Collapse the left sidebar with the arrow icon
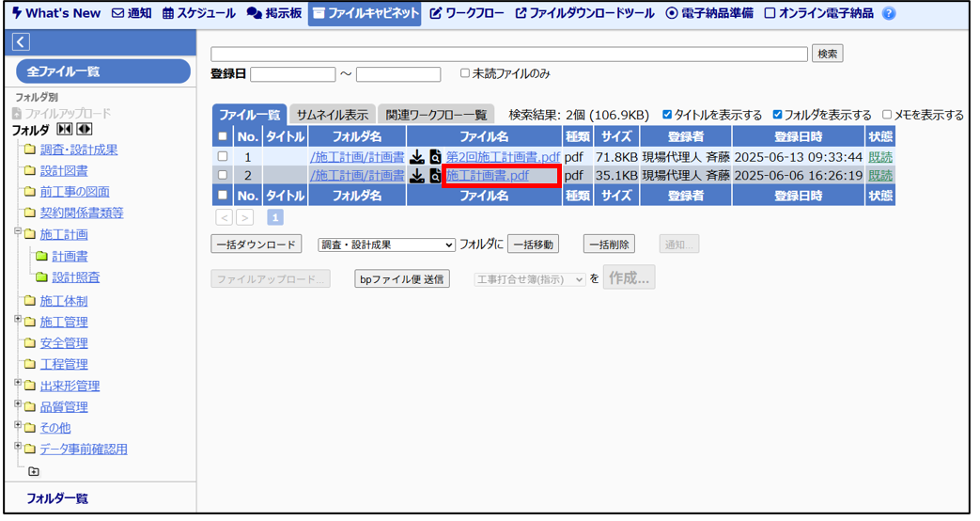980x521 pixels. 22,42
